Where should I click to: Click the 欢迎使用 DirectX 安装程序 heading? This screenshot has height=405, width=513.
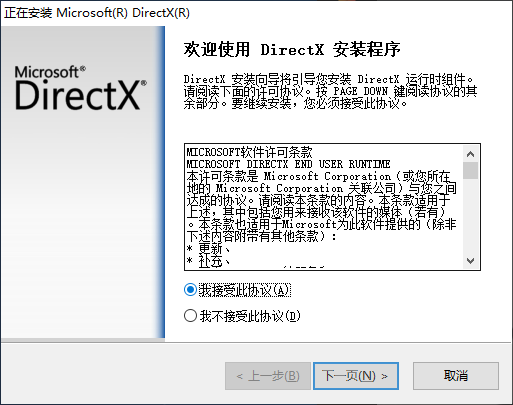coord(292,50)
